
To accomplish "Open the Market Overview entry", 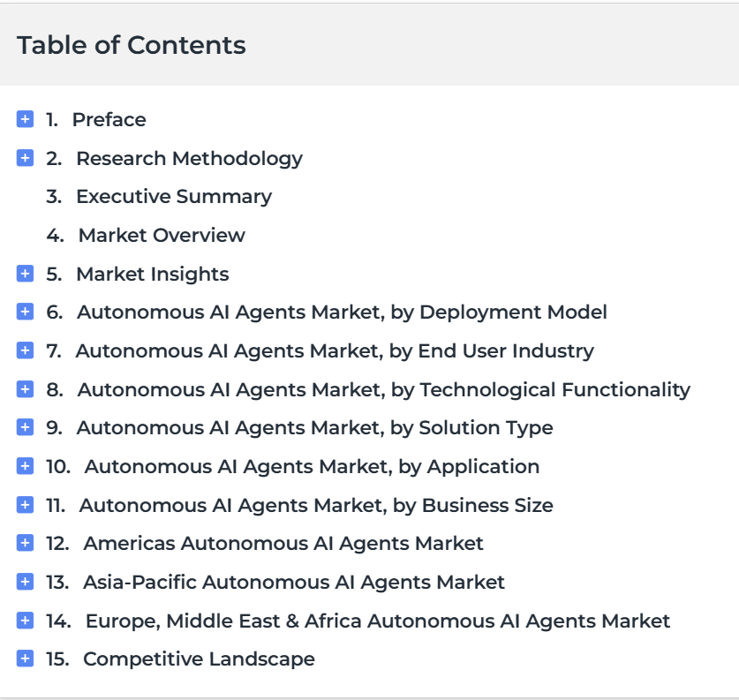I will pos(162,235).
